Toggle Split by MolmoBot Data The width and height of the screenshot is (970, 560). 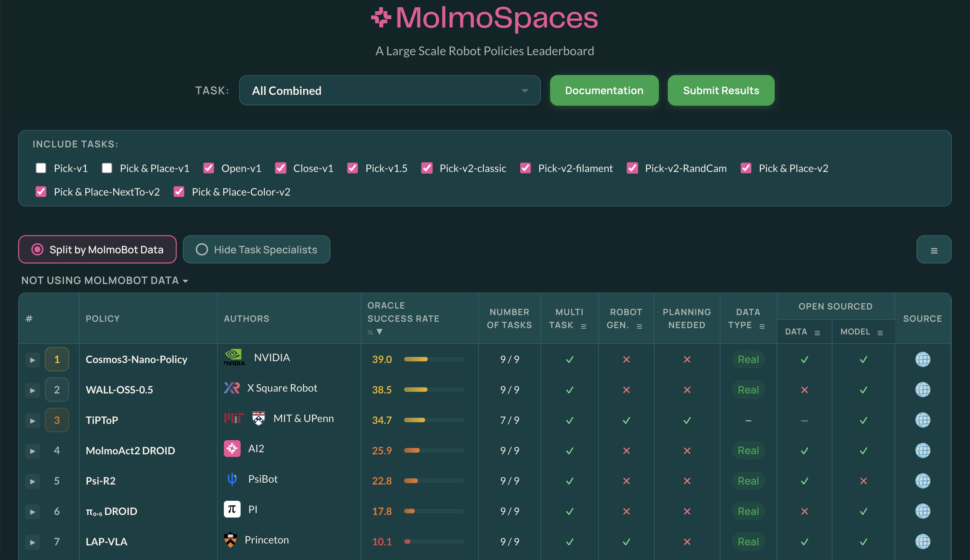(97, 250)
